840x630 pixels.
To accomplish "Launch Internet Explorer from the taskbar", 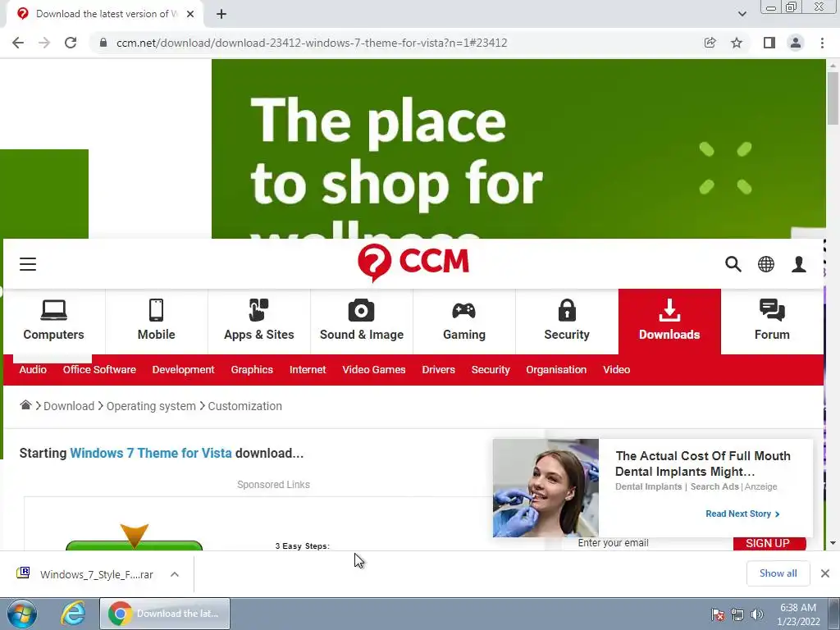I will pyautogui.click(x=73, y=614).
